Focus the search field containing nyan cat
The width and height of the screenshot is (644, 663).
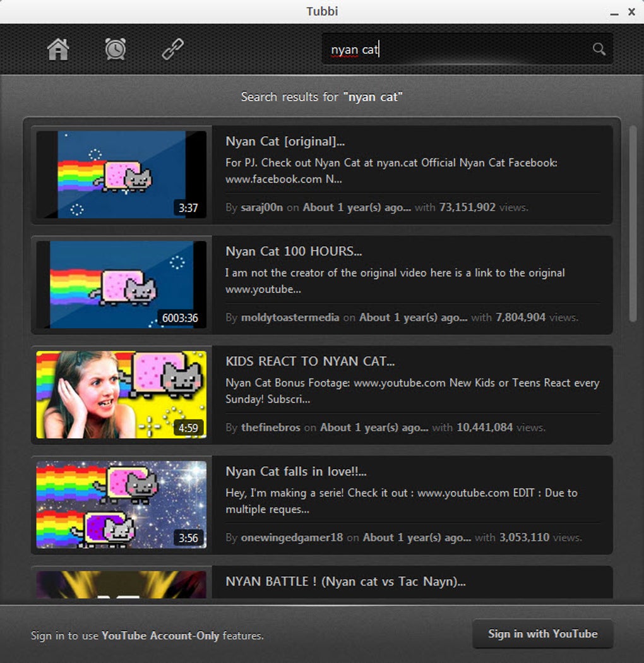coord(467,49)
